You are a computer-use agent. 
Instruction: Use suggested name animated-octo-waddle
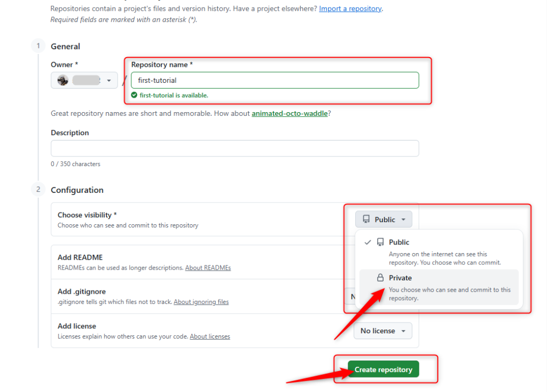click(289, 113)
